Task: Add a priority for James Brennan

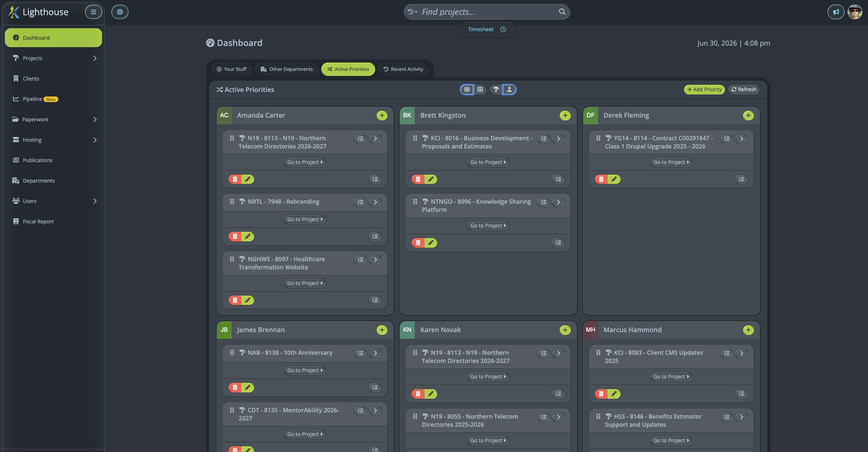Action: coord(382,330)
